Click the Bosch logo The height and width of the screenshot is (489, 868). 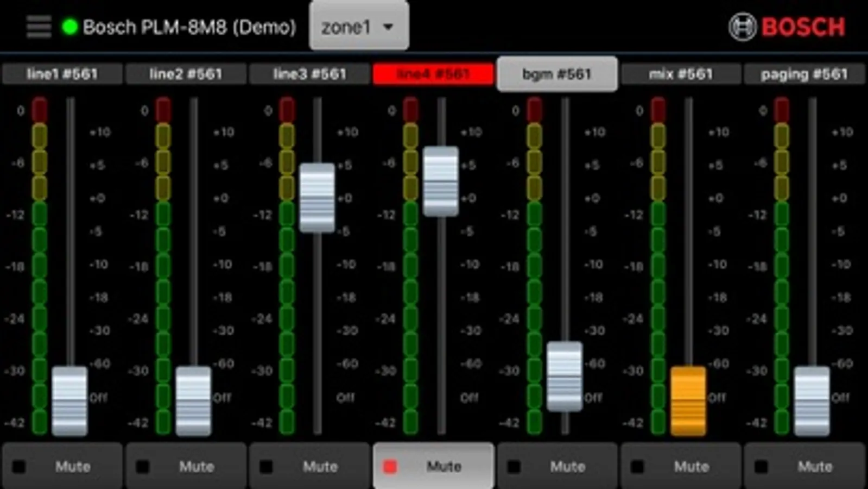(x=787, y=27)
